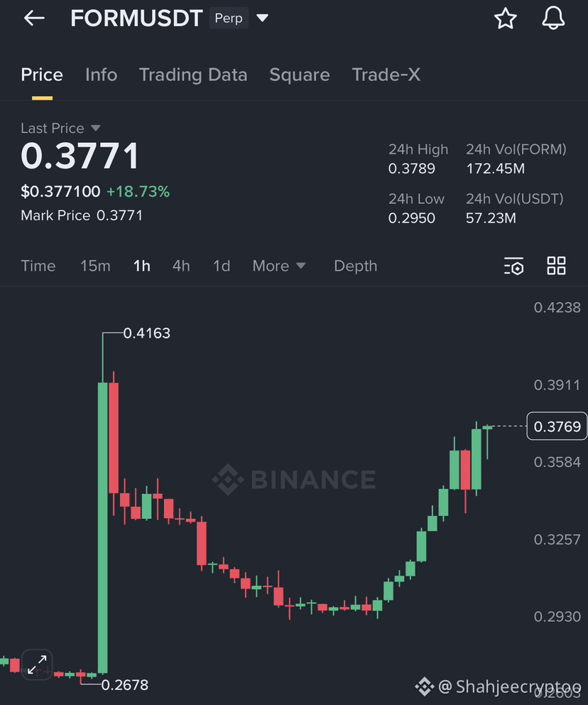Show the Depth chart
Screen dimensions: 588x705
tap(355, 266)
